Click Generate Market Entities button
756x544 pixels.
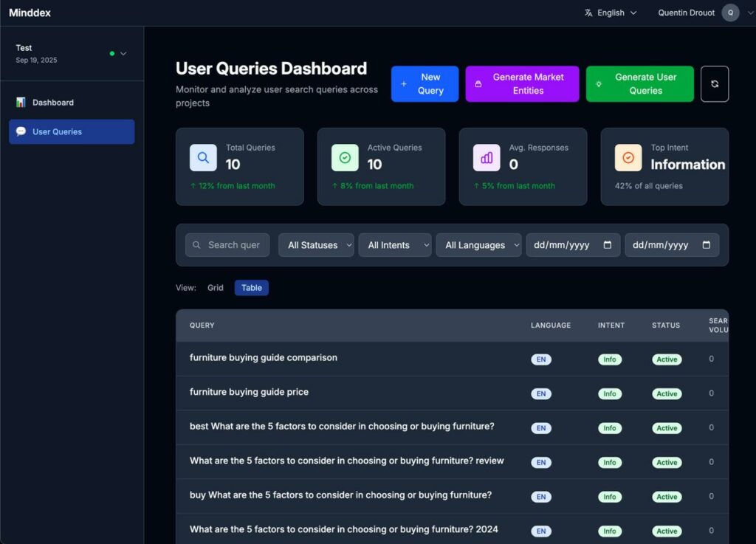[x=522, y=84]
